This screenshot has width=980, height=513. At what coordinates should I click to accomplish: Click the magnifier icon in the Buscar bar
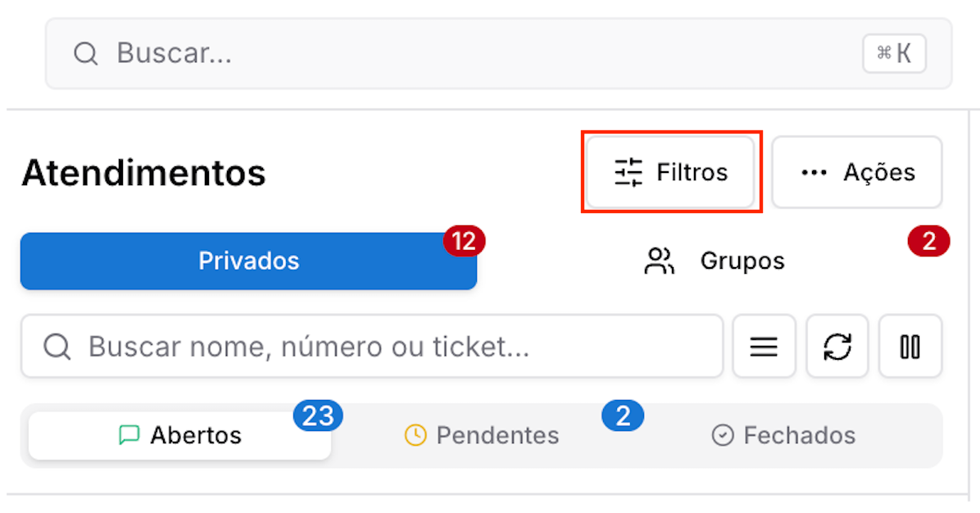pyautogui.click(x=85, y=54)
